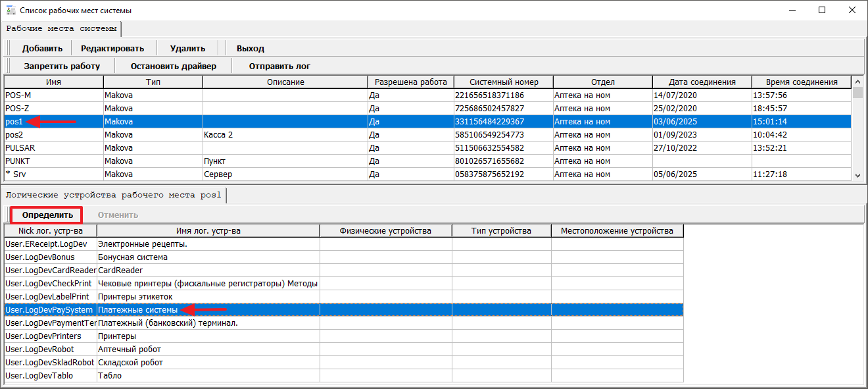The height and width of the screenshot is (389, 868).
Task: Click the Выход button
Action: [x=251, y=48]
